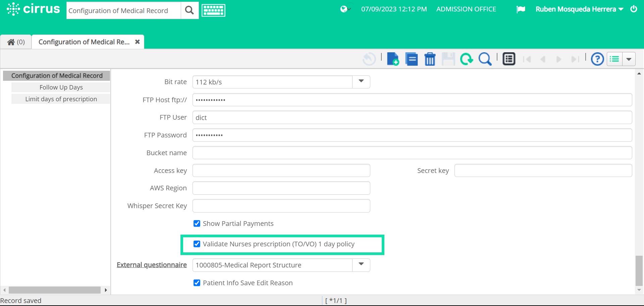Open the External questionnaire link
Image resolution: width=644 pixels, height=306 pixels.
tap(151, 265)
